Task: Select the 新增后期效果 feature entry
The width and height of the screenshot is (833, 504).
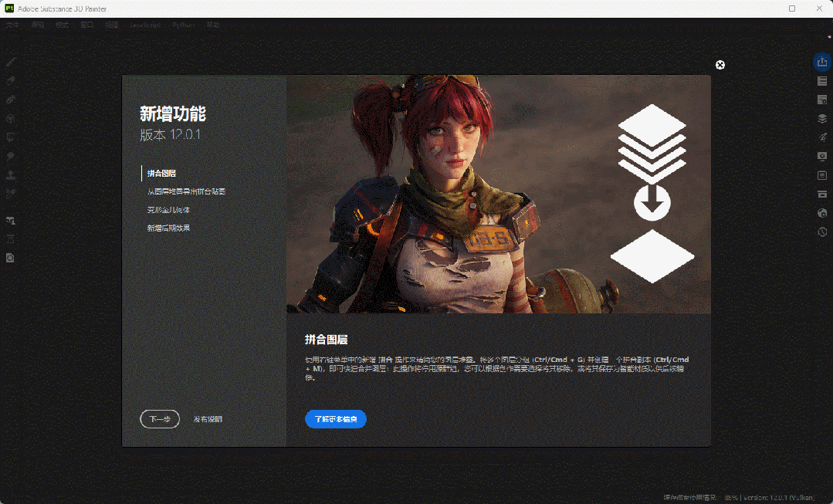Action: pos(168,228)
